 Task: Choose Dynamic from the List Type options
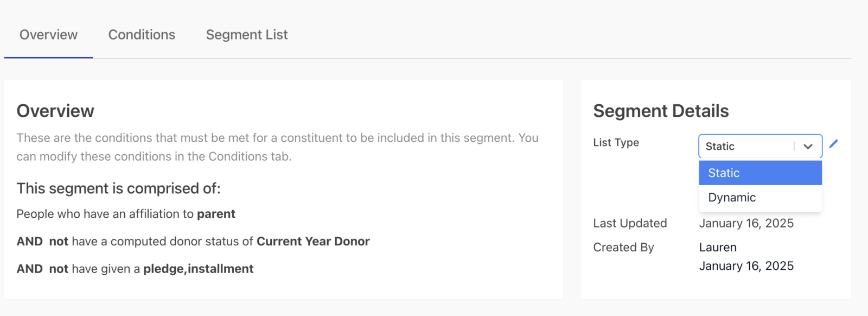point(760,198)
